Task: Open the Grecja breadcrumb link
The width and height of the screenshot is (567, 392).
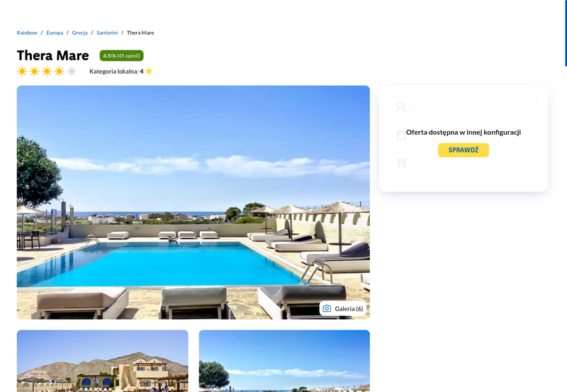Action: (79, 33)
